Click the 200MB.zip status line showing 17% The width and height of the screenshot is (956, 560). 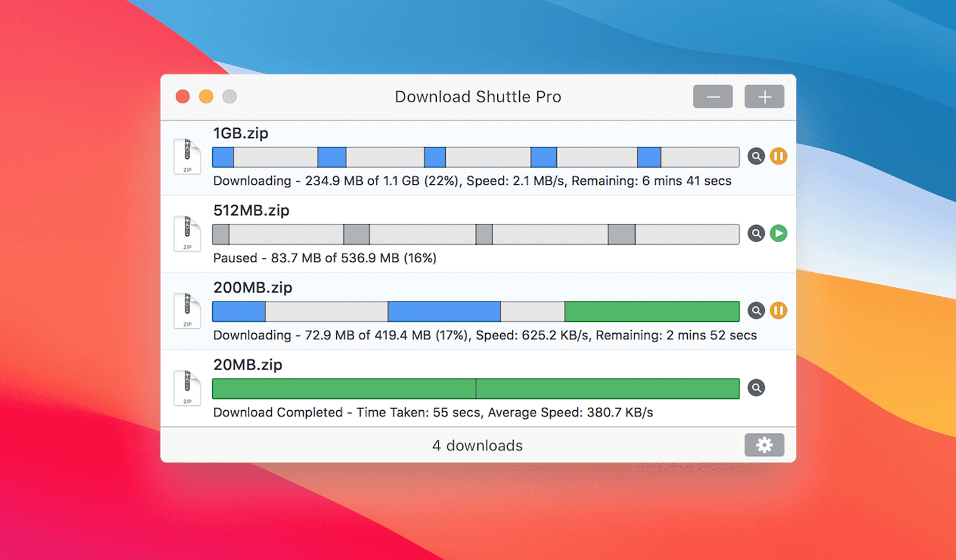[x=485, y=336]
